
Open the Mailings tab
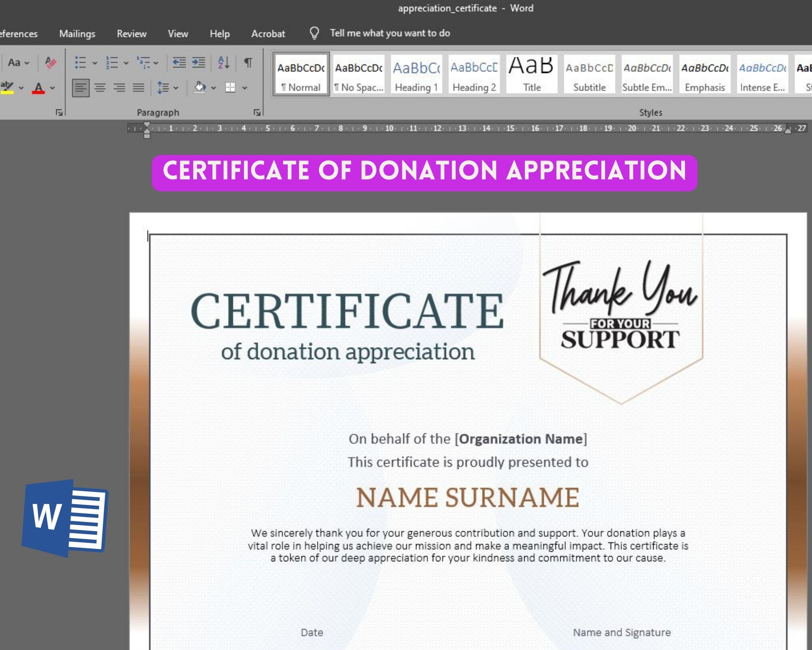pyautogui.click(x=77, y=33)
